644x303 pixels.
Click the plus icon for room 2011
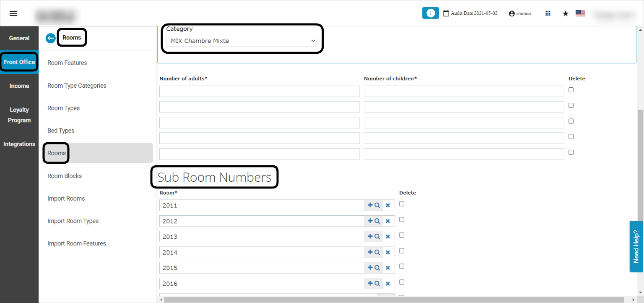tap(370, 205)
